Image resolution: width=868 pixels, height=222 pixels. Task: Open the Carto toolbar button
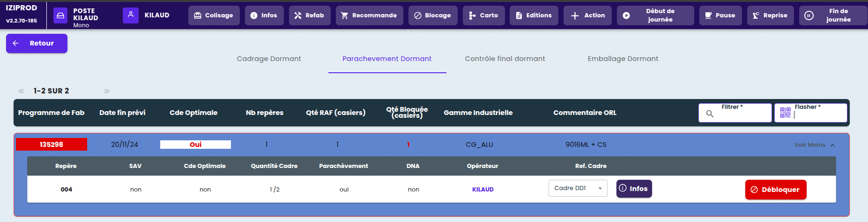pyautogui.click(x=483, y=15)
